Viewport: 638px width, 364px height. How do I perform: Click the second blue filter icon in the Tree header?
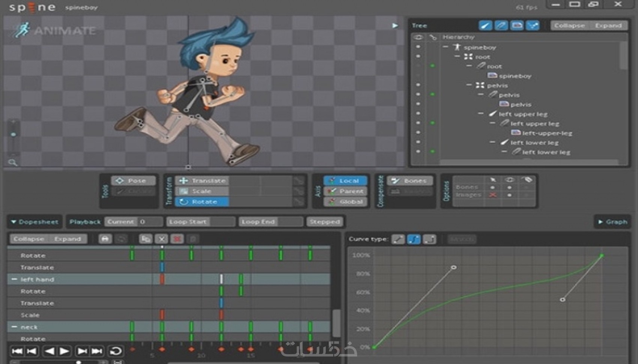(501, 25)
